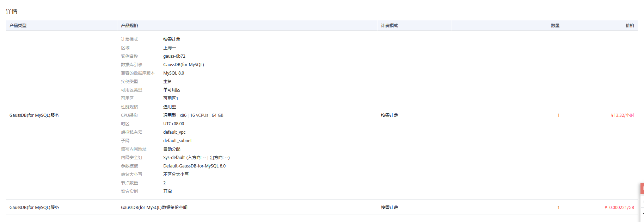Select the 产品类型 column header

pos(18,26)
